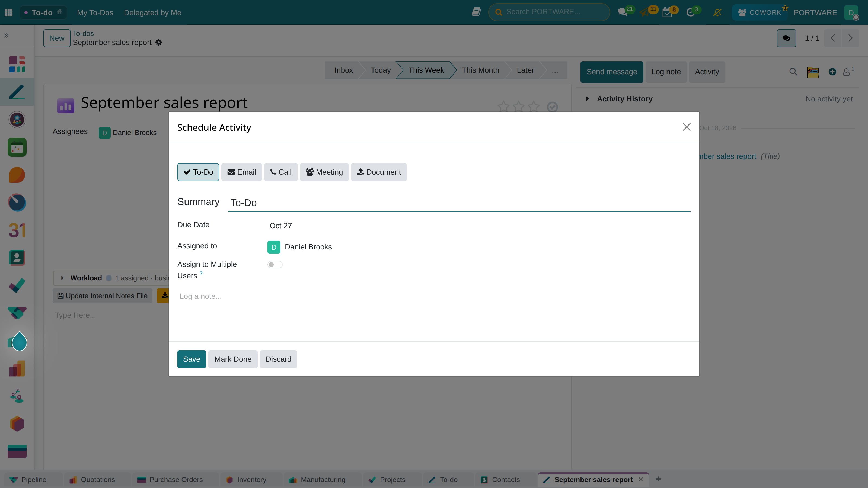Click the gear icon beside September sales report
The height and width of the screenshot is (488, 868).
pos(159,43)
